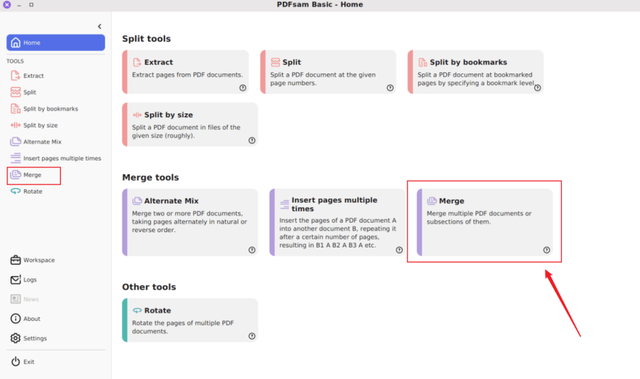Open the Rotate card title
Viewport: 640px width, 379px height.
coord(157,310)
